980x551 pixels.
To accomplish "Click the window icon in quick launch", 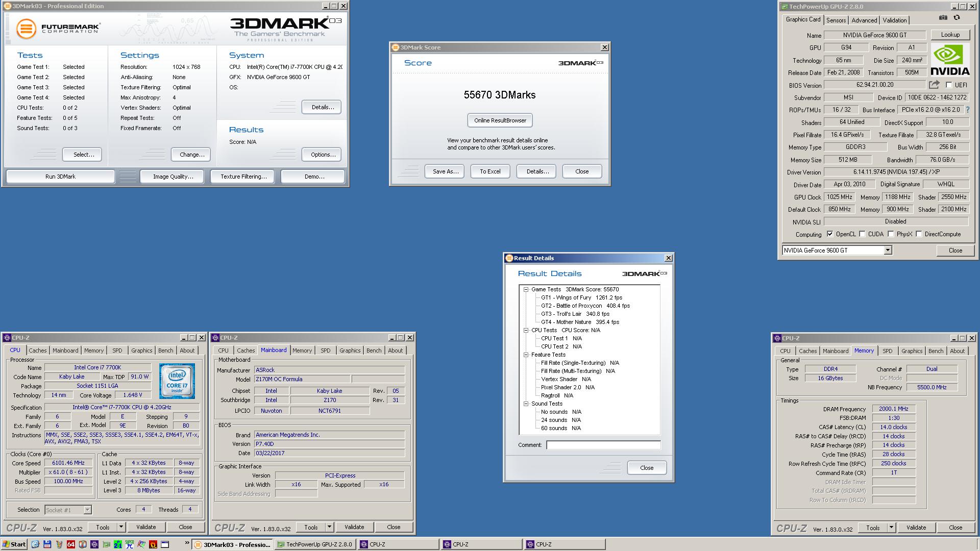I will point(165,544).
